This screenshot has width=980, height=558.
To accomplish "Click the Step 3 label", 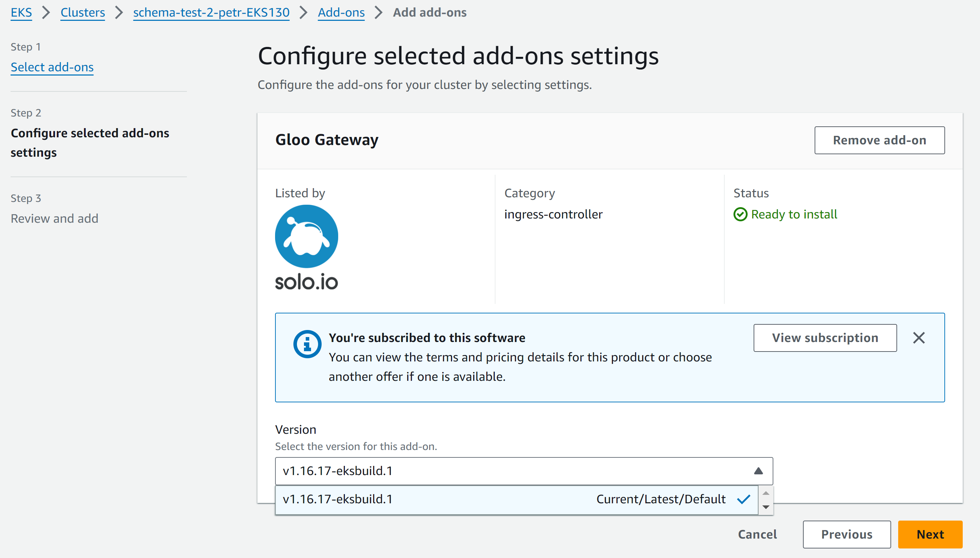I will [x=26, y=198].
